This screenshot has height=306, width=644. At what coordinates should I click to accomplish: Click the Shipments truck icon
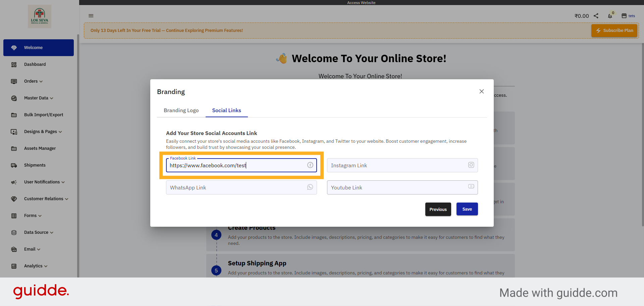click(x=13, y=165)
